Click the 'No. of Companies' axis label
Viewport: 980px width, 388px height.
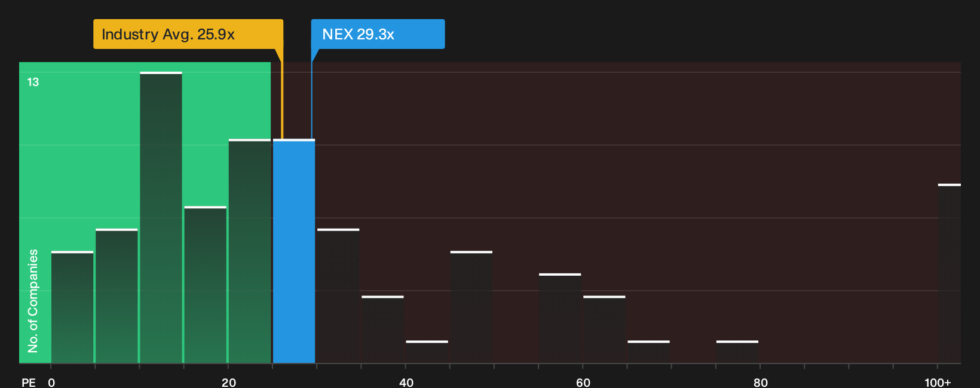33,301
